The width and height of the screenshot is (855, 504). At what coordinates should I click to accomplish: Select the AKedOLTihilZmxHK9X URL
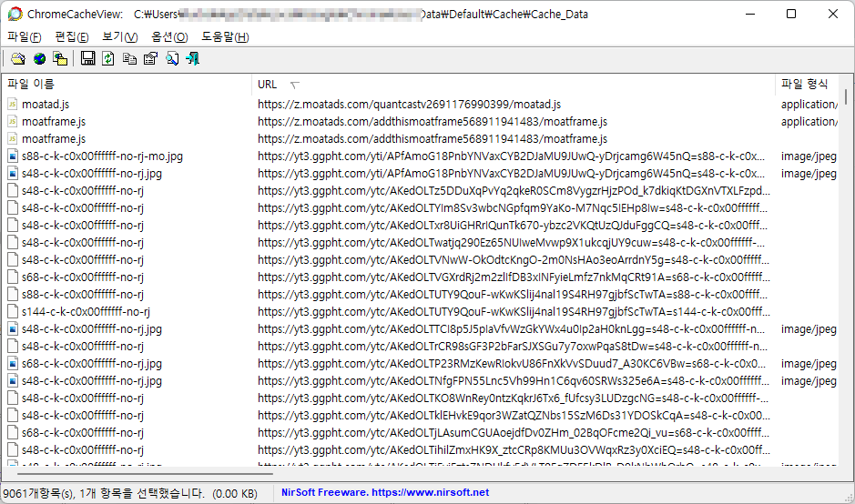point(514,450)
